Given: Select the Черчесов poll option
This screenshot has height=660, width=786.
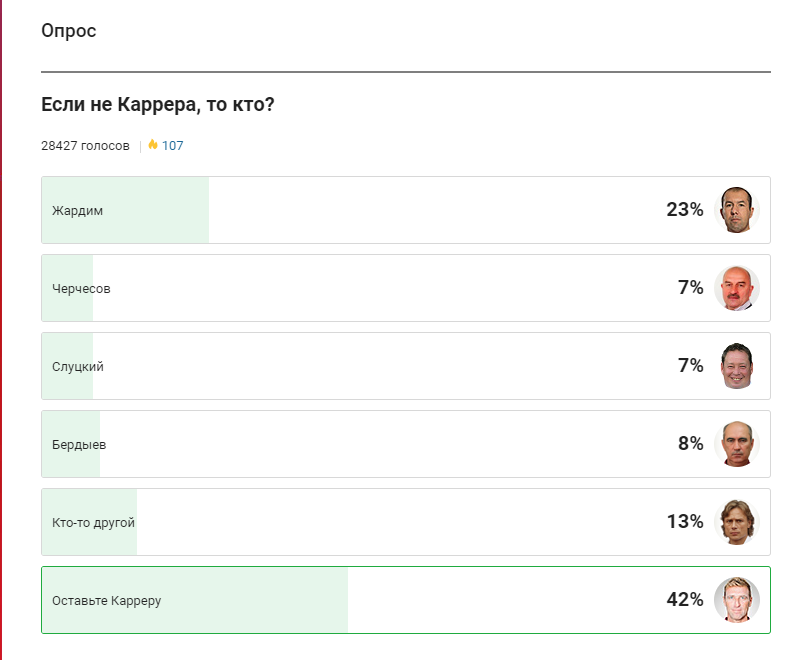Looking at the screenshot, I should click(x=82, y=289).
